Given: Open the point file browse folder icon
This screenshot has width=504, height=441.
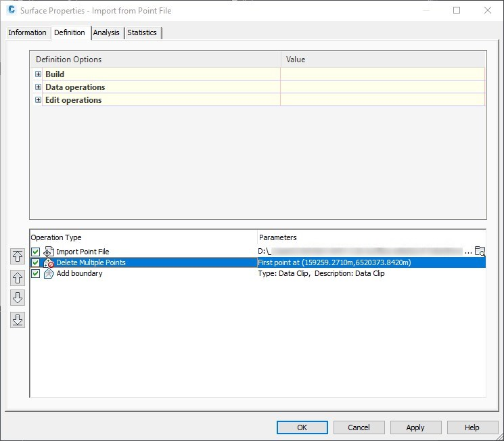Looking at the screenshot, I should click(x=480, y=252).
